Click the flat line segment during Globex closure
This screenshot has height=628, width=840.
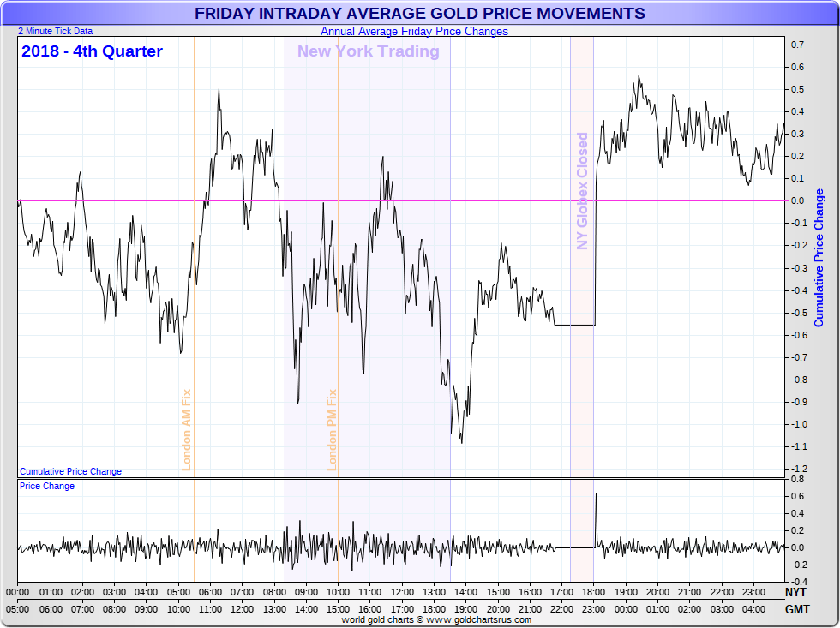575,325
